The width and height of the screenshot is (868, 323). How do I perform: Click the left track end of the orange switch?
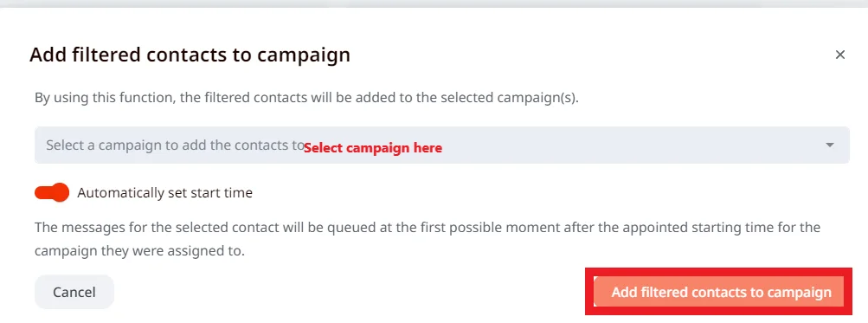[x=42, y=192]
